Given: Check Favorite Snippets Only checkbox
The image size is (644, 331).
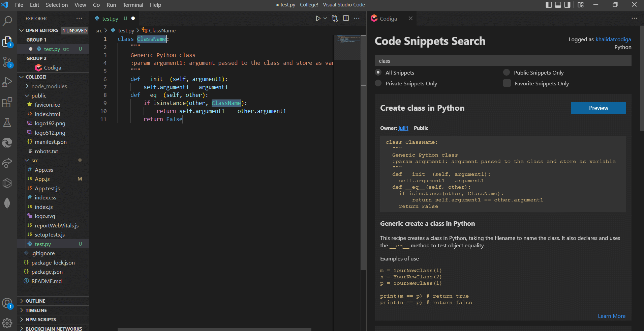Looking at the screenshot, I should tap(507, 83).
